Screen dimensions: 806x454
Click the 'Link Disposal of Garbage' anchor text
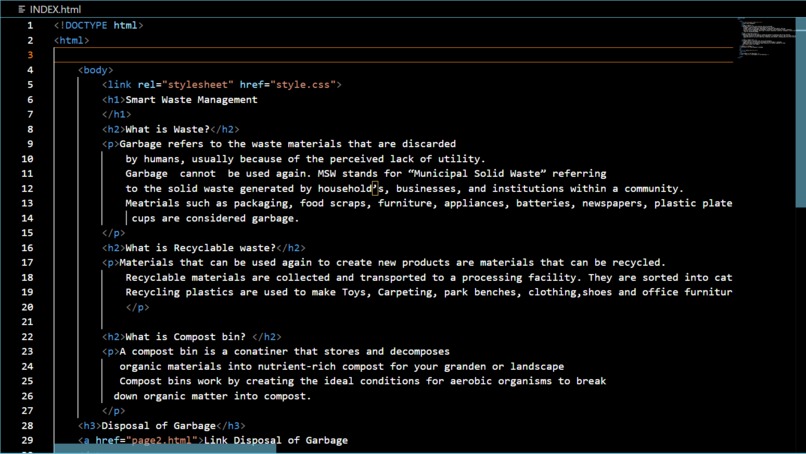tap(276, 441)
